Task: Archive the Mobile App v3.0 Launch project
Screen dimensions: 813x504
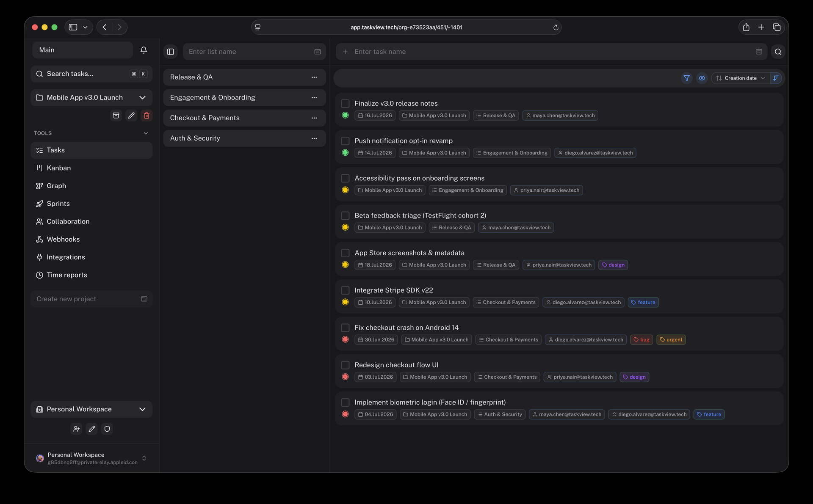Action: pos(116,116)
